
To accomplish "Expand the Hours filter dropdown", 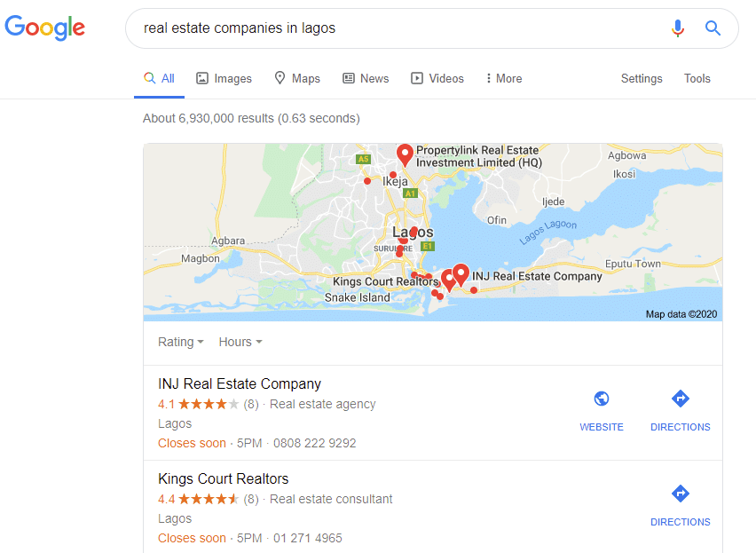I will 240,342.
